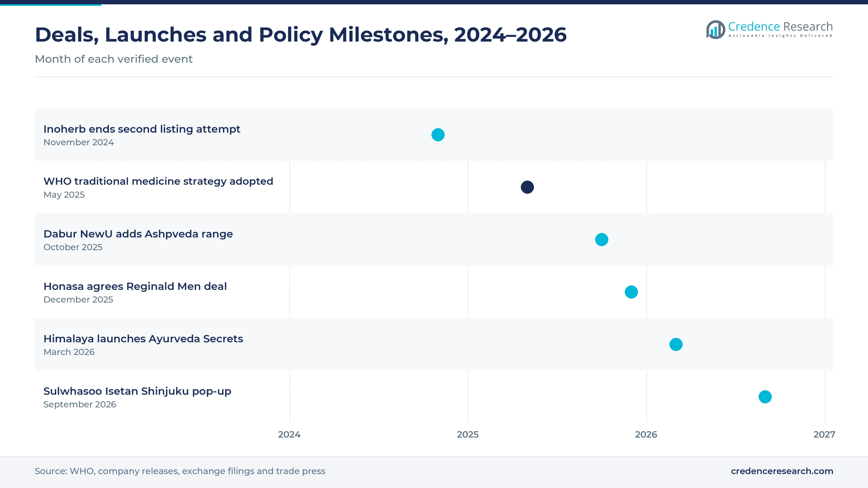Select the WHO strategy May 2025 dark dot
The height and width of the screenshot is (488, 868).
coord(527,187)
